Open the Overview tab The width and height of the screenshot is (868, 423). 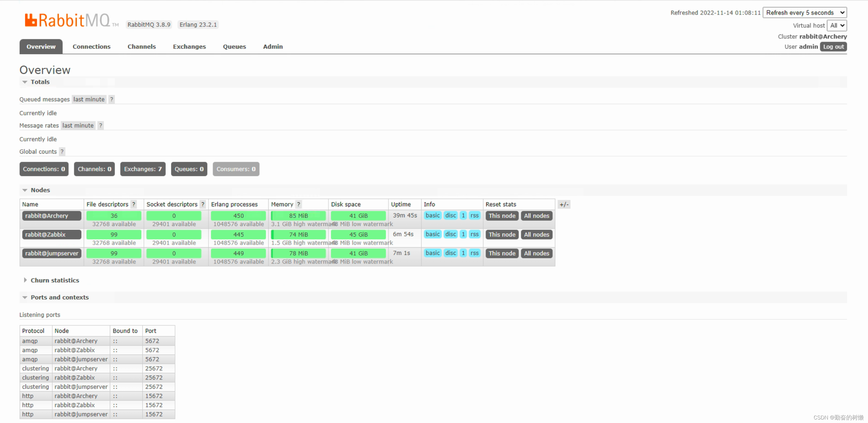(x=41, y=47)
